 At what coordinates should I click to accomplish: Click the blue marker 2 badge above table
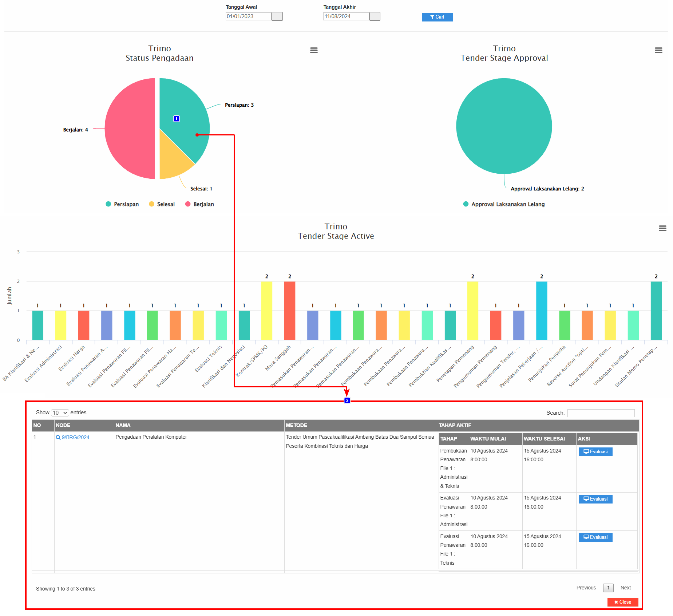[x=347, y=400]
